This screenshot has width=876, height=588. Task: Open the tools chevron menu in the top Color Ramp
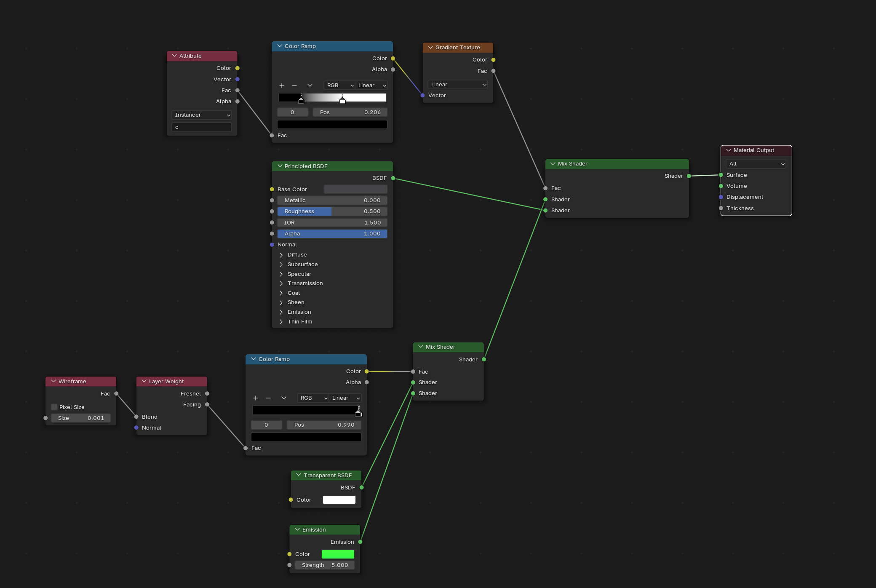click(310, 86)
